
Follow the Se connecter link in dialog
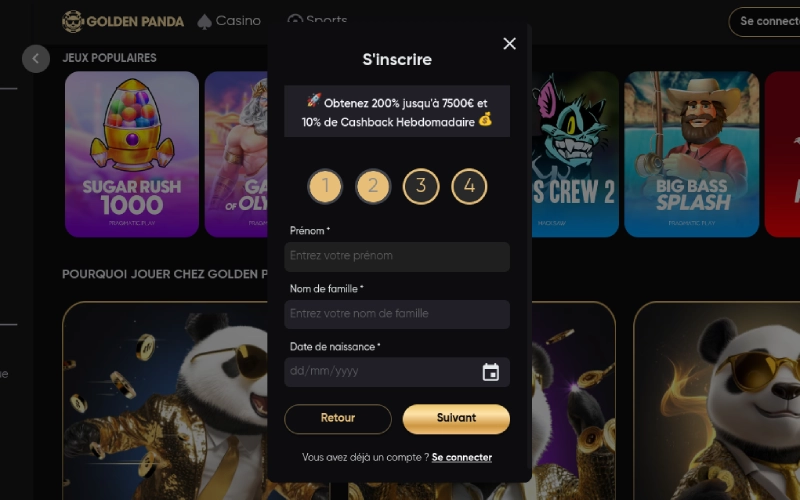point(462,458)
